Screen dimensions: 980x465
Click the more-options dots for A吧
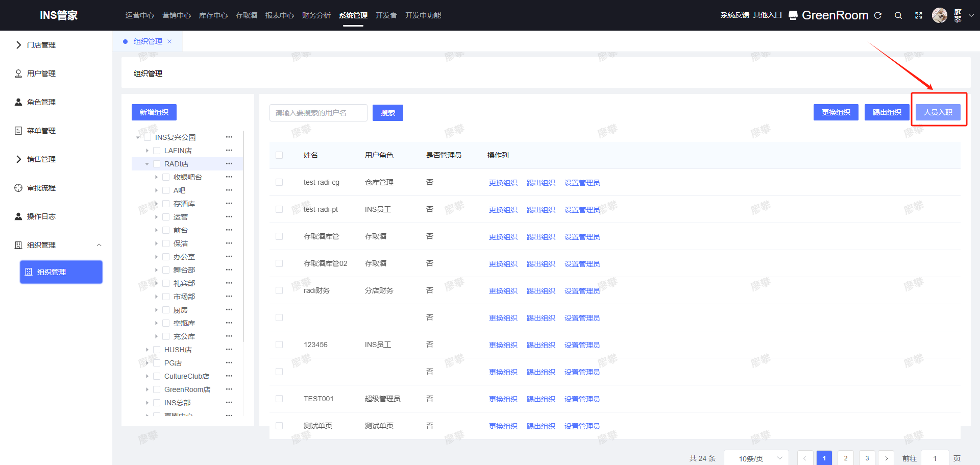[x=229, y=190]
